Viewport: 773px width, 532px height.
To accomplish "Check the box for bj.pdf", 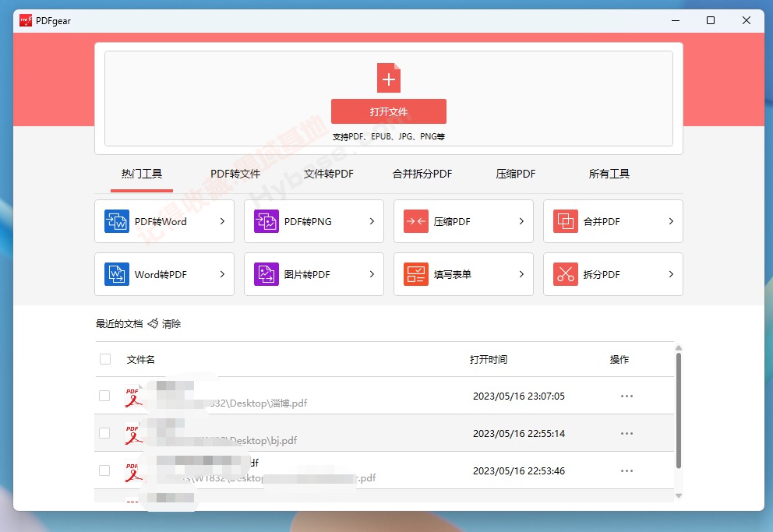I will [x=104, y=433].
